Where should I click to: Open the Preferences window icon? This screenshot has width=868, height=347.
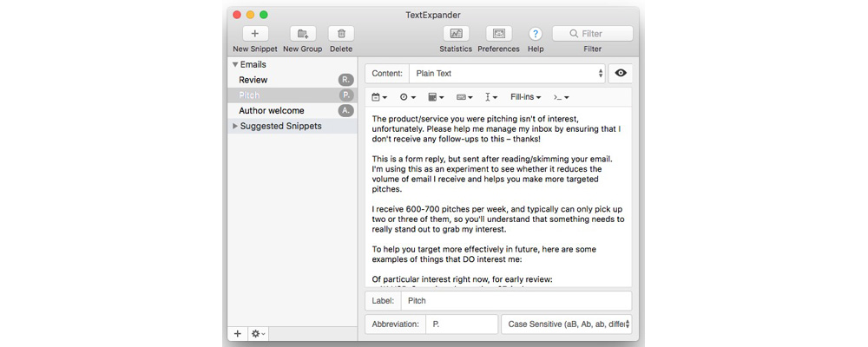click(498, 34)
